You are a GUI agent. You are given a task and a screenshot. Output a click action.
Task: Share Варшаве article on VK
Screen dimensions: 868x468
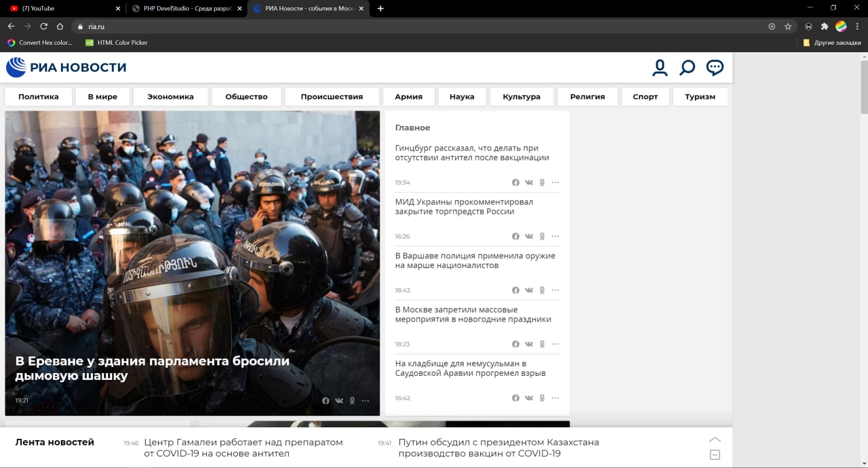click(529, 290)
